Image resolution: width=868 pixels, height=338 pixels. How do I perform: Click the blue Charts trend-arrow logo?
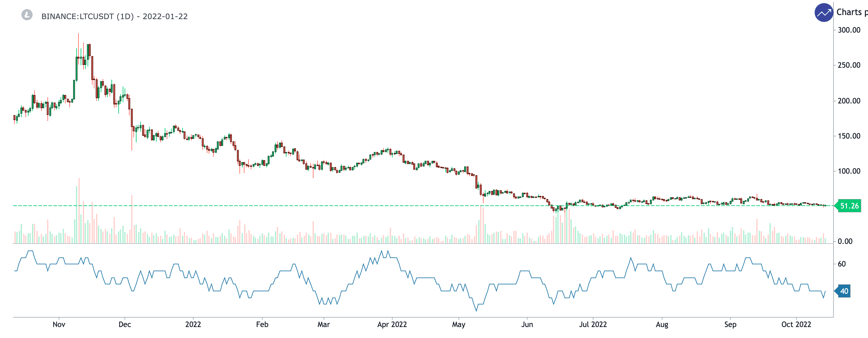click(x=823, y=13)
